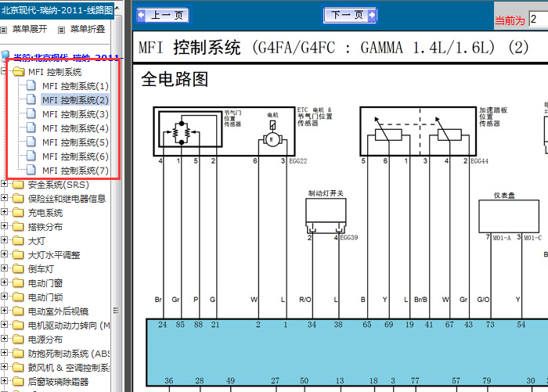Select the 保险丝和继电器信息 tree label

[67, 199]
